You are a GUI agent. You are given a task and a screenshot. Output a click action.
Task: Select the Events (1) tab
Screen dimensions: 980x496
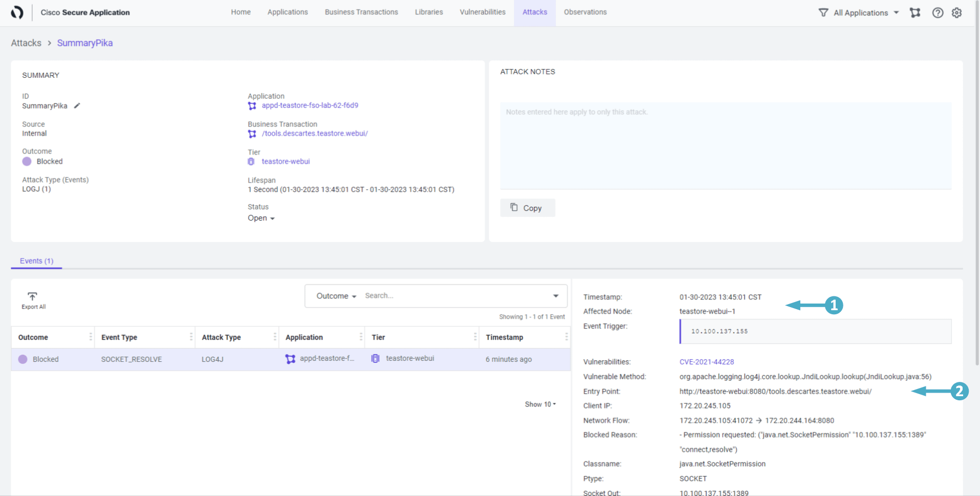coord(36,261)
